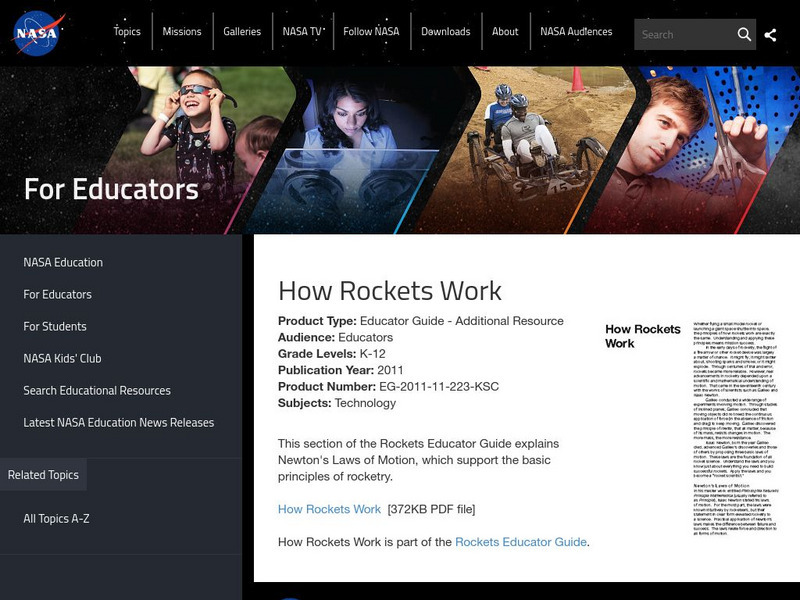Open the Follow NASA menu
Screen dimensions: 800x600
371,32
